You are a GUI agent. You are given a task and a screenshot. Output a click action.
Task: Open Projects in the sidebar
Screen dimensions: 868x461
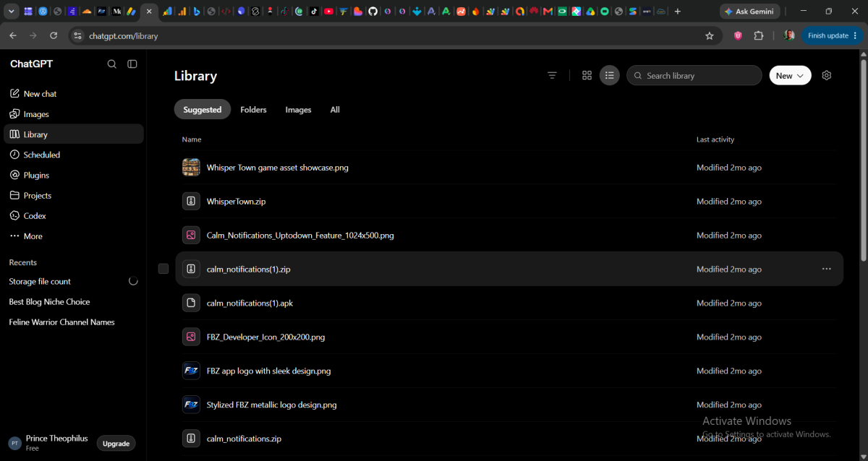pos(73,195)
